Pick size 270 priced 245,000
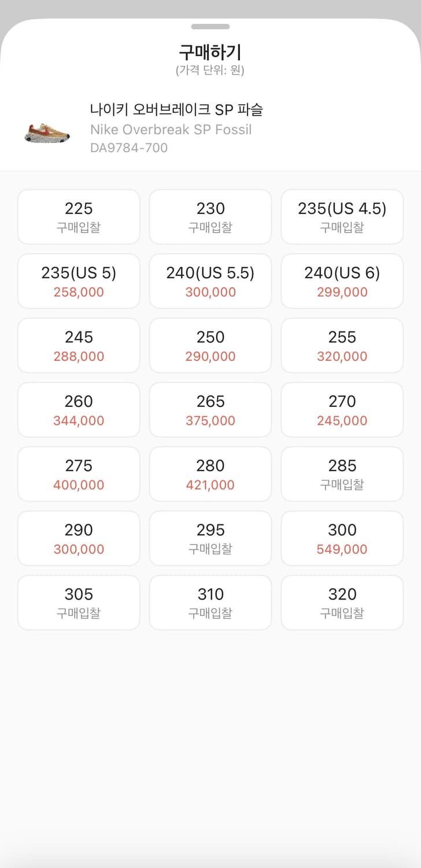Screen dimensions: 421x868 [342, 410]
